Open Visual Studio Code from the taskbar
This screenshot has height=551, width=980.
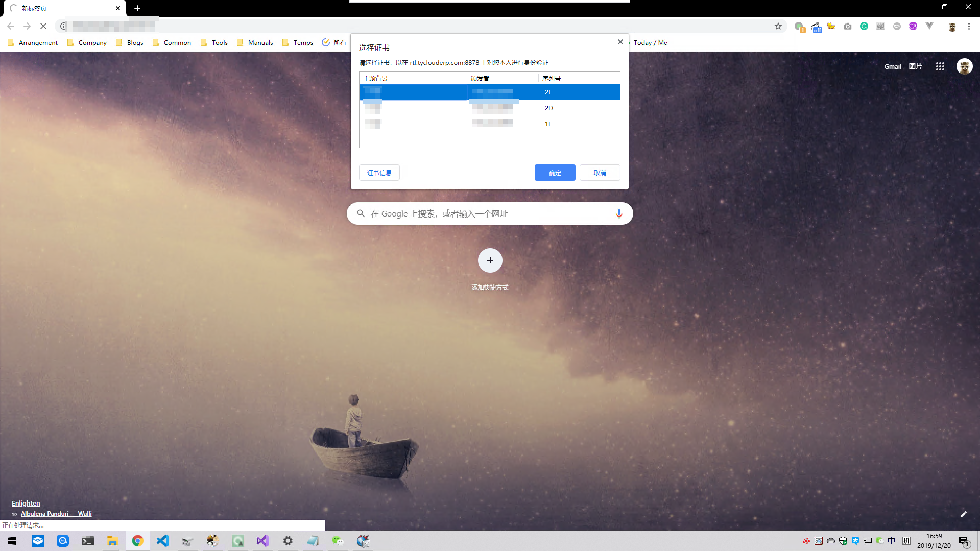click(x=163, y=541)
